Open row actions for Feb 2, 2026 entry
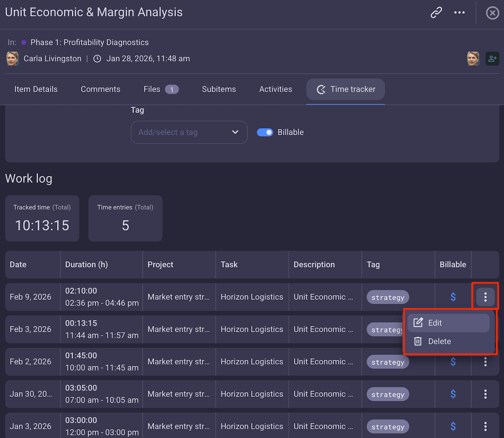504x438 pixels. (x=485, y=362)
